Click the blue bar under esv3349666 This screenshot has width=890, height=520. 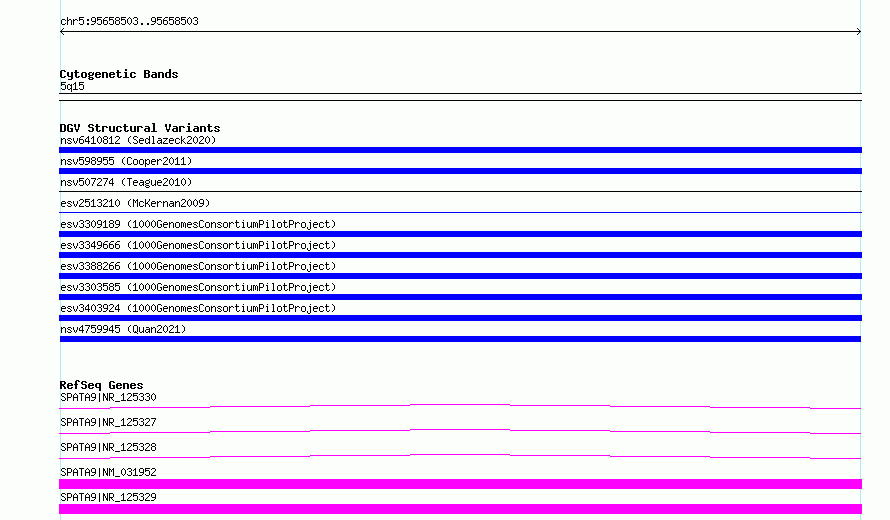pos(460,255)
